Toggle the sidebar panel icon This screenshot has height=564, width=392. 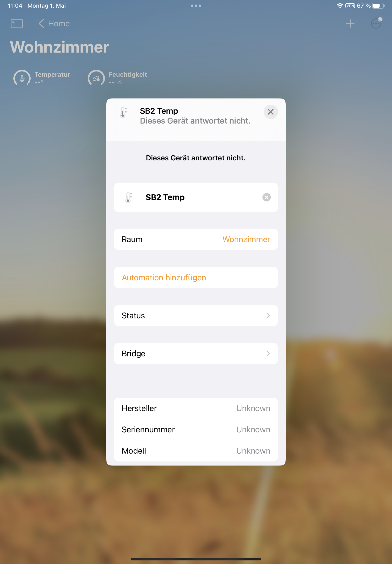tap(17, 24)
